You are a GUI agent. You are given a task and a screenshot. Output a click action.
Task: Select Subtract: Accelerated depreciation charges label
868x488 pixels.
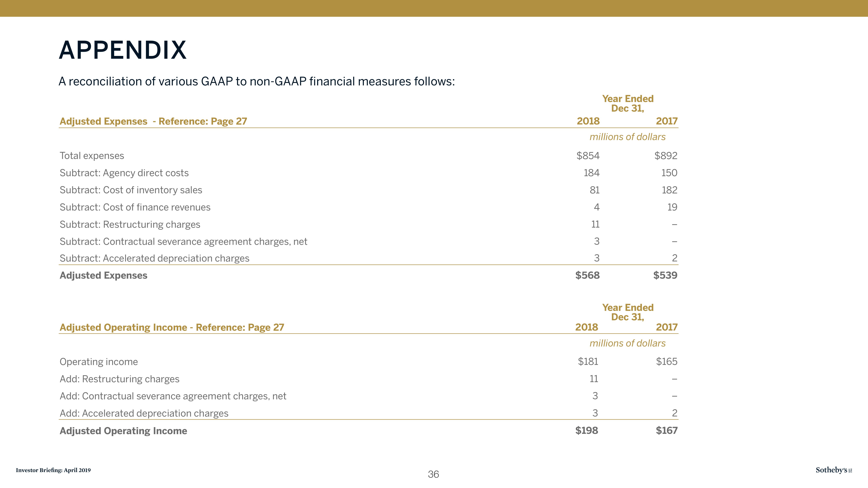(154, 258)
